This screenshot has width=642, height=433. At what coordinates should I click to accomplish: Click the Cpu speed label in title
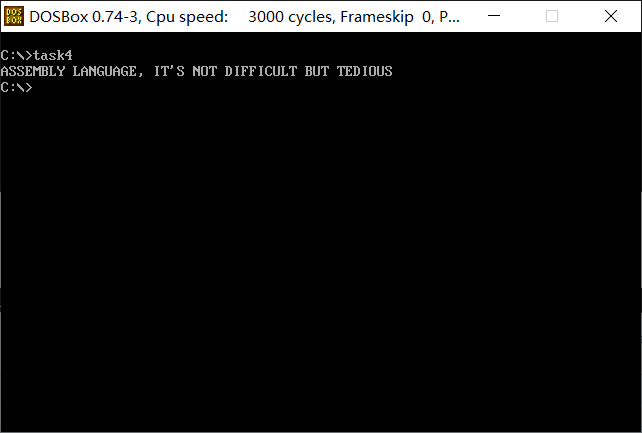click(x=187, y=17)
